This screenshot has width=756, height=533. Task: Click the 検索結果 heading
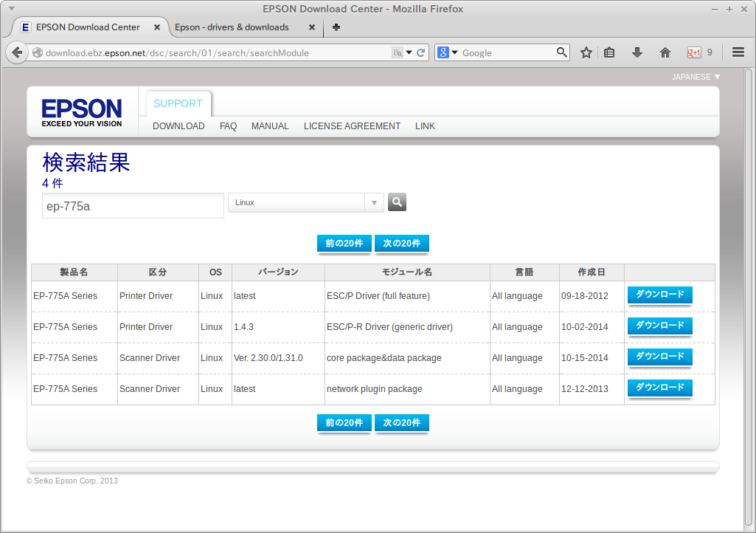pos(86,162)
